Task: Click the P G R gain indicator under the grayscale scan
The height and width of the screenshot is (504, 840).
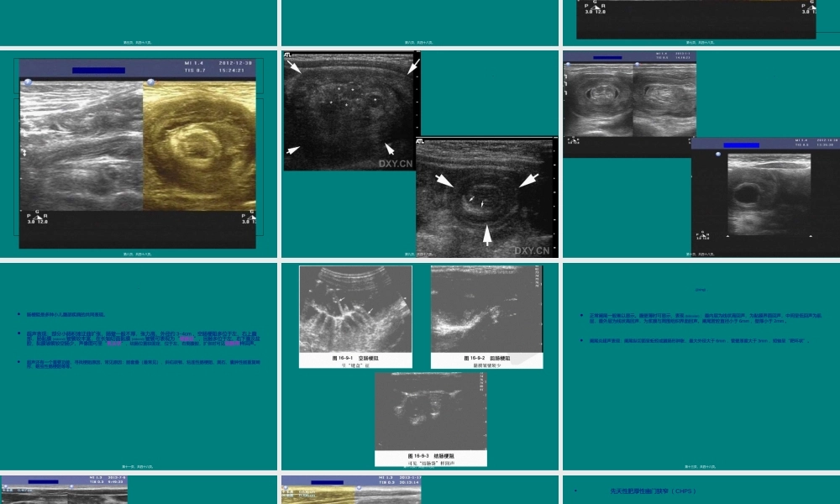Action: click(x=37, y=218)
